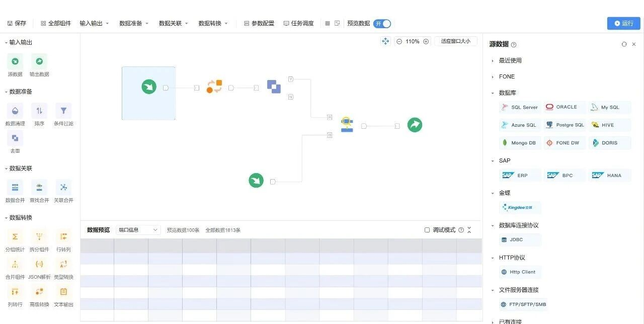Click the green output node on canvas

click(x=415, y=125)
